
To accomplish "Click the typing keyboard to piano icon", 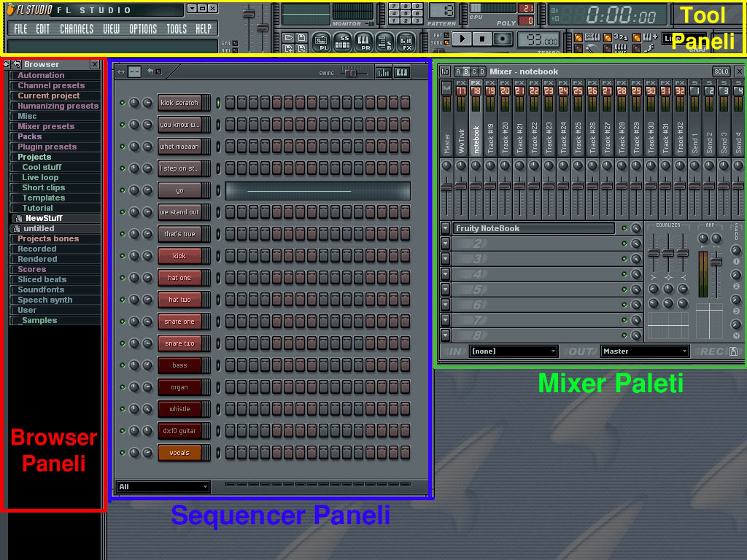I will (x=592, y=37).
